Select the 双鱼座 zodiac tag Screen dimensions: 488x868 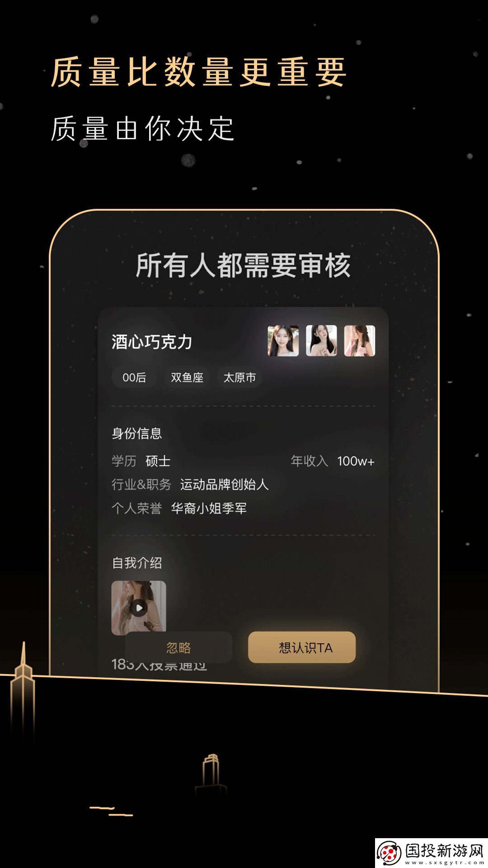click(x=187, y=377)
